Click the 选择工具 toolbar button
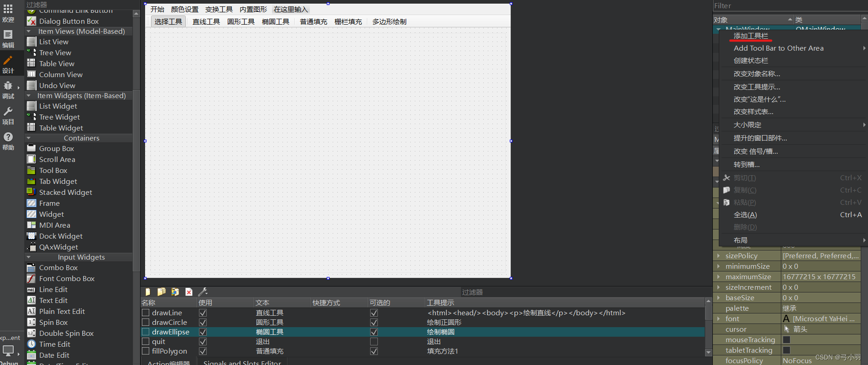The image size is (868, 365). (x=168, y=21)
